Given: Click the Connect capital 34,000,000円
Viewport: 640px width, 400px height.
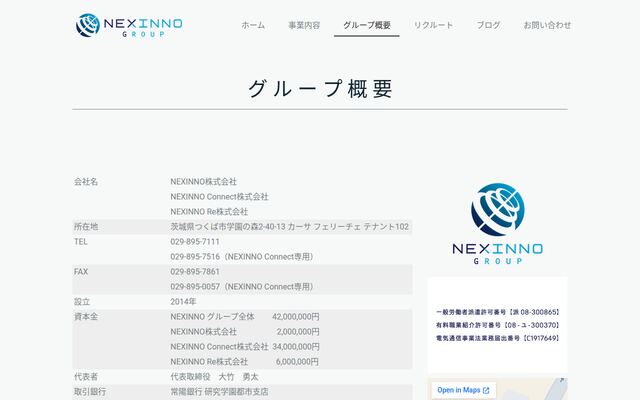Looking at the screenshot, I should tap(296, 347).
